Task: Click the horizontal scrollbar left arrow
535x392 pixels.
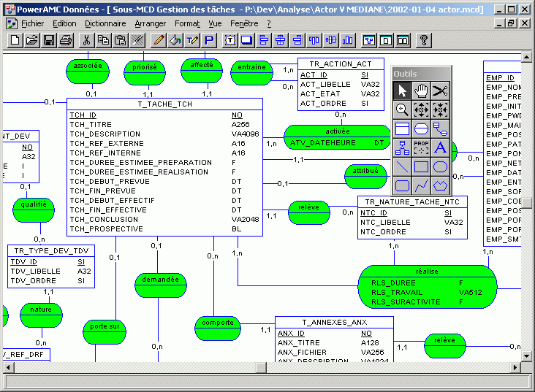Action: click(6, 366)
